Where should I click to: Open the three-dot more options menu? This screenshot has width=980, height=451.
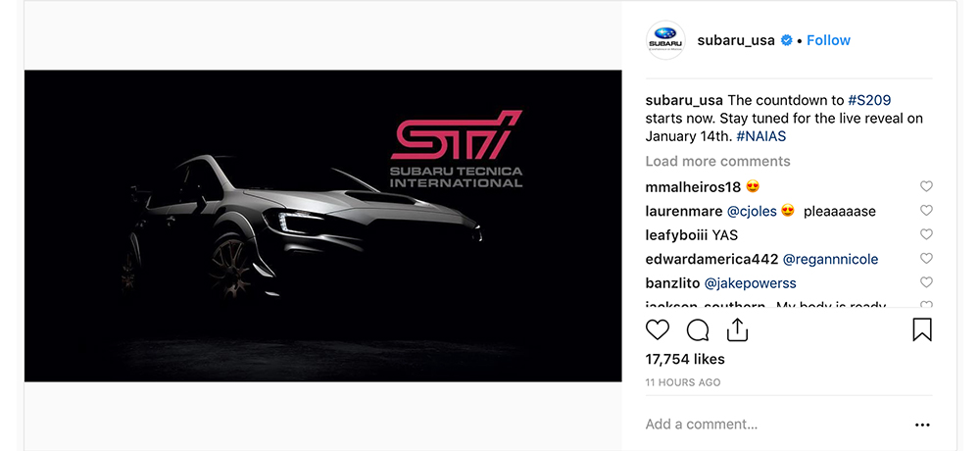tap(922, 425)
